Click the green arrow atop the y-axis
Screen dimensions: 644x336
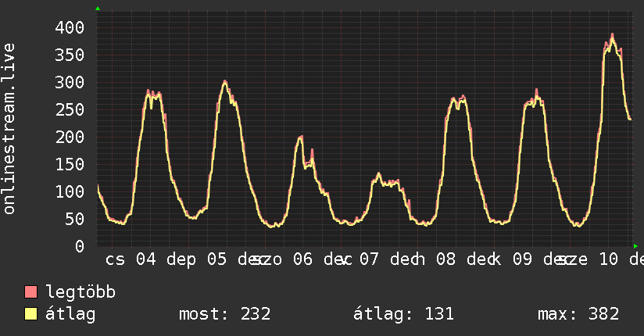pos(98,9)
